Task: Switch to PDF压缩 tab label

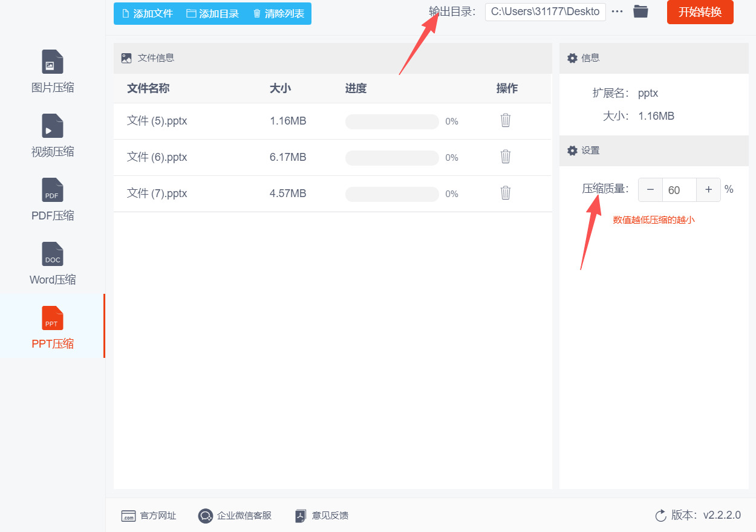Action: click(53, 216)
